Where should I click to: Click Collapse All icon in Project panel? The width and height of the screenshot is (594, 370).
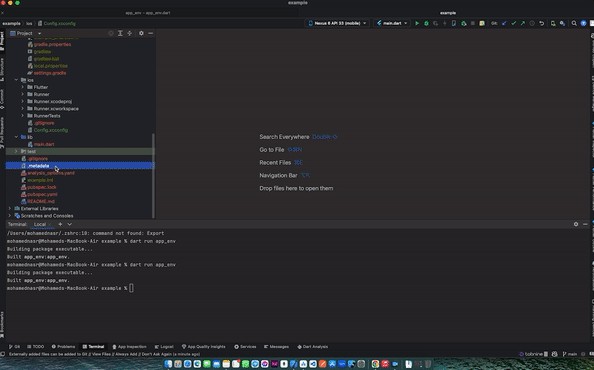click(130, 33)
